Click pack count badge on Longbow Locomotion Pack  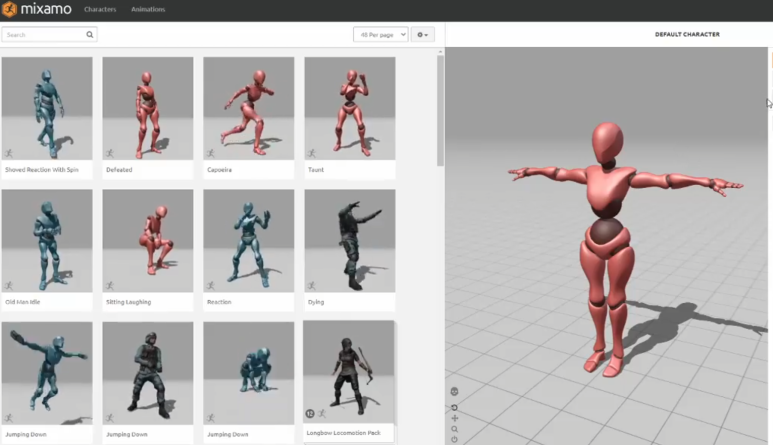point(310,413)
